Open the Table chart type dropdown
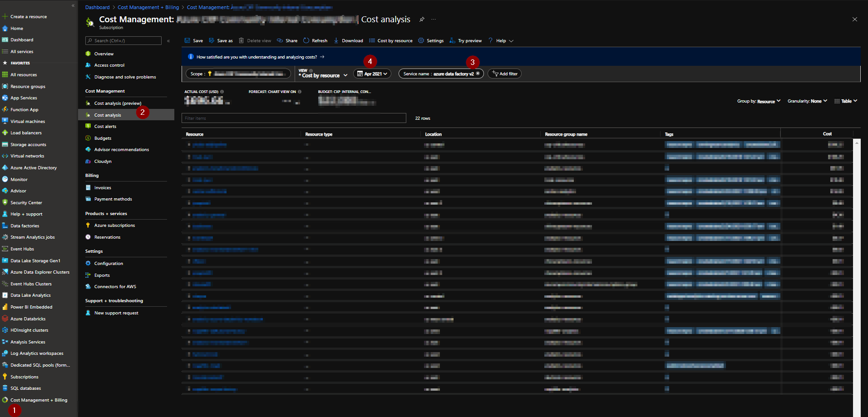This screenshot has width=868, height=417. click(846, 101)
